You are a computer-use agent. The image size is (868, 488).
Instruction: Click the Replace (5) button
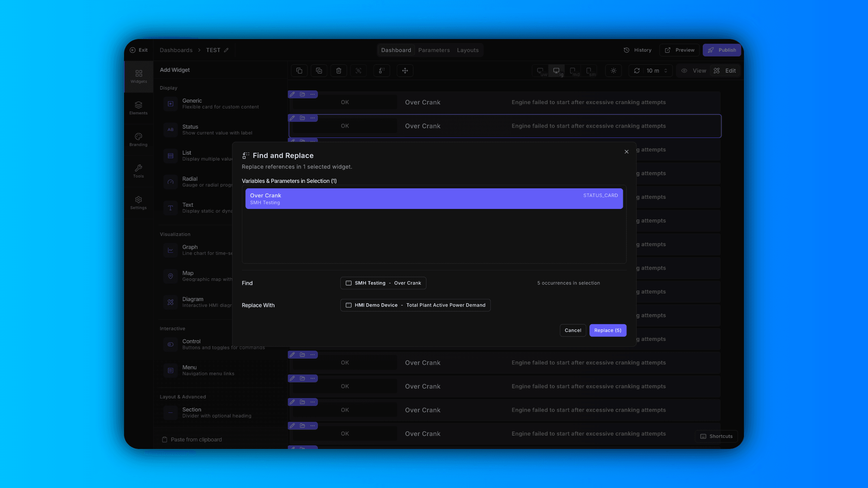pyautogui.click(x=608, y=330)
